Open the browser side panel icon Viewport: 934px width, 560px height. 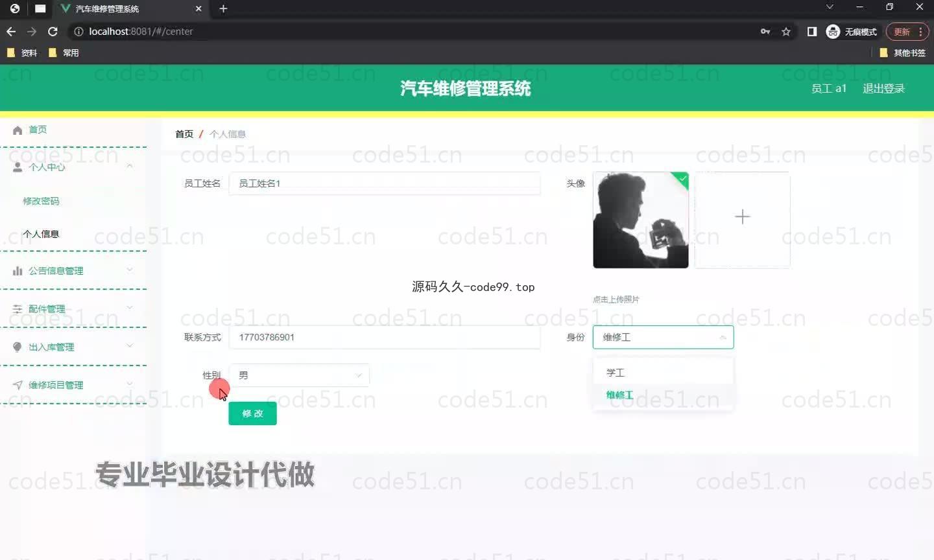811,31
